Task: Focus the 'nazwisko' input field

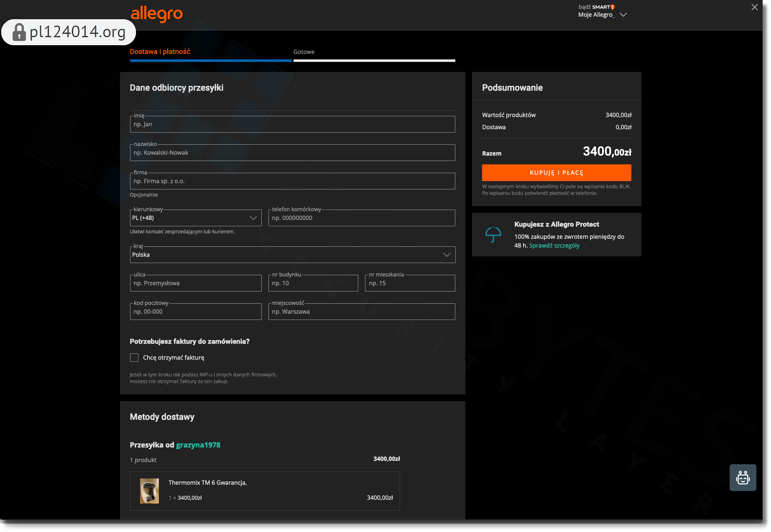Action: (293, 153)
